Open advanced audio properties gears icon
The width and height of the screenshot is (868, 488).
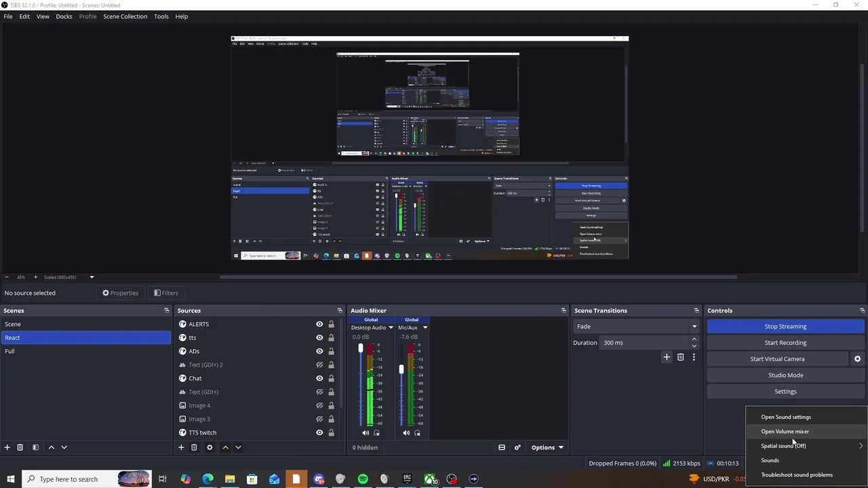517,447
